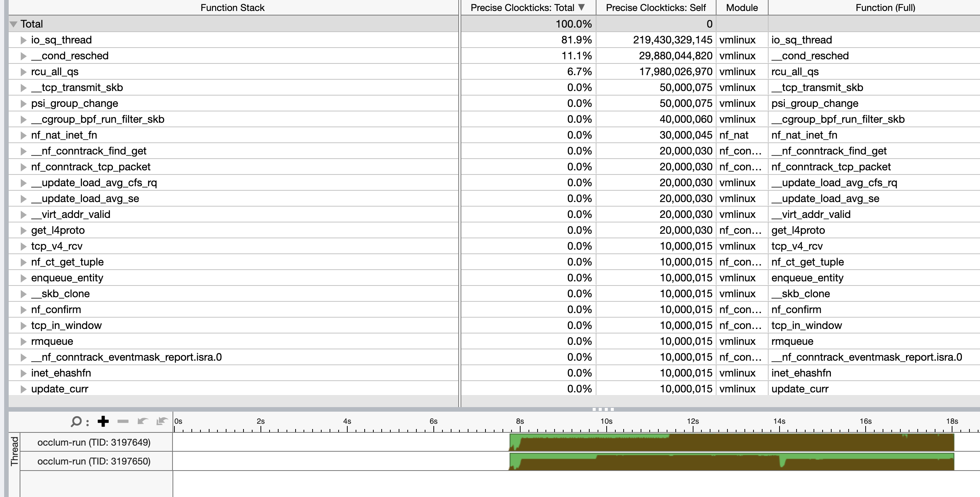Select __cgroup_bpf_run_filter_skb in Function Stack
The height and width of the screenshot is (497, 980).
point(98,119)
